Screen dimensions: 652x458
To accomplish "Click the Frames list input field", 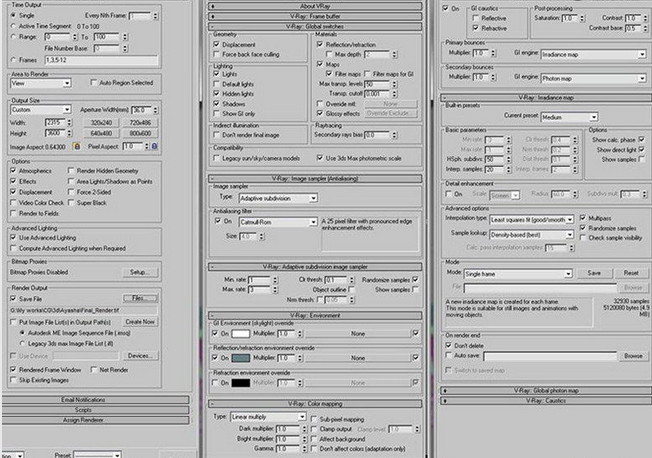I will pyautogui.click(x=101, y=60).
